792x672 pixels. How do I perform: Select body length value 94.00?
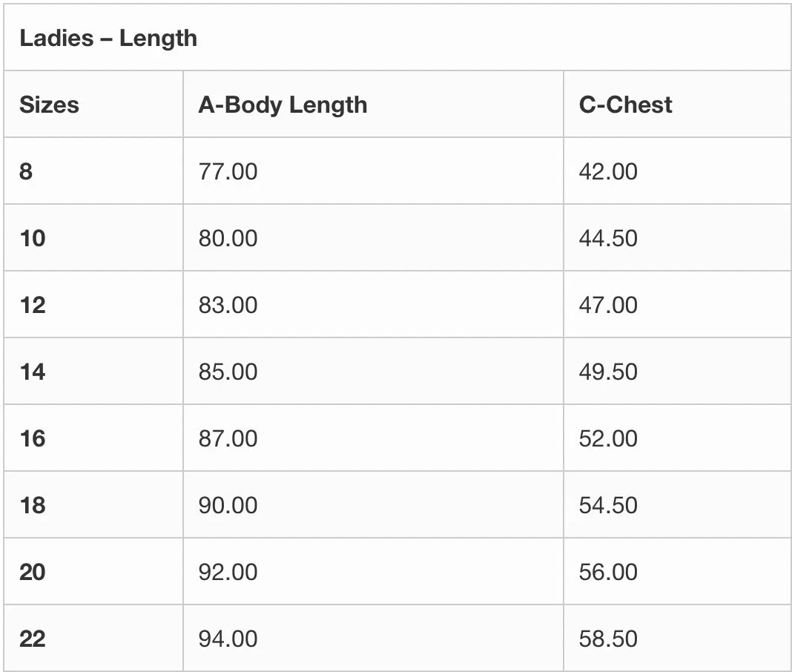click(x=228, y=639)
